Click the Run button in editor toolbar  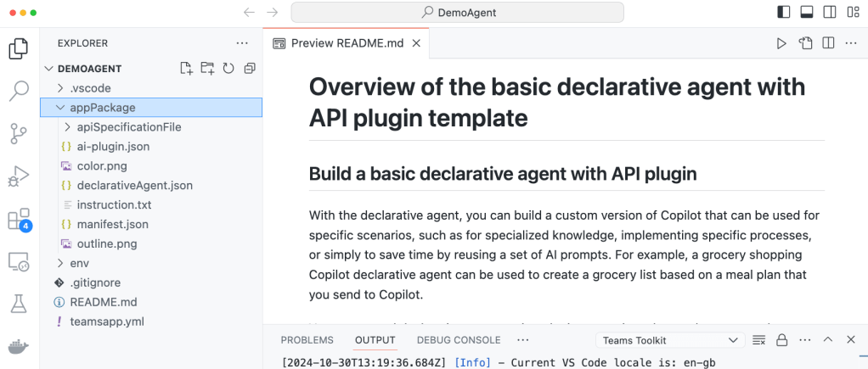(781, 43)
